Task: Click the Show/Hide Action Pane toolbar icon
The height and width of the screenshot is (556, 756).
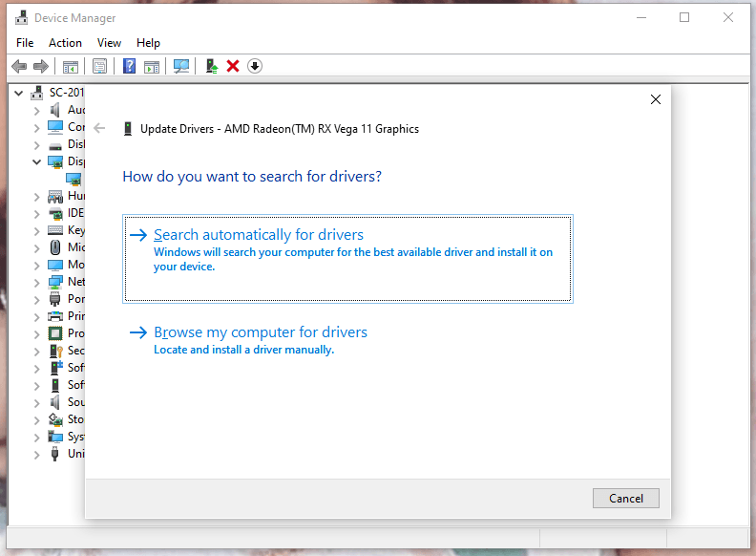Action: point(151,66)
